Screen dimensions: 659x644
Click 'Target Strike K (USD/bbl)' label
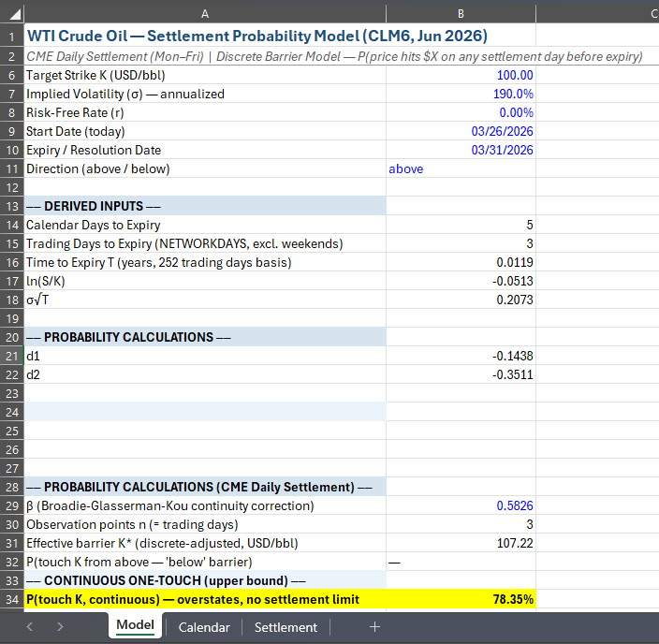(95, 75)
